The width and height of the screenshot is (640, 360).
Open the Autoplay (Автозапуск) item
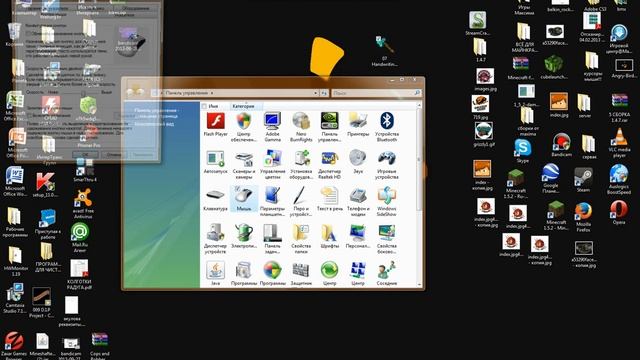pos(215,162)
